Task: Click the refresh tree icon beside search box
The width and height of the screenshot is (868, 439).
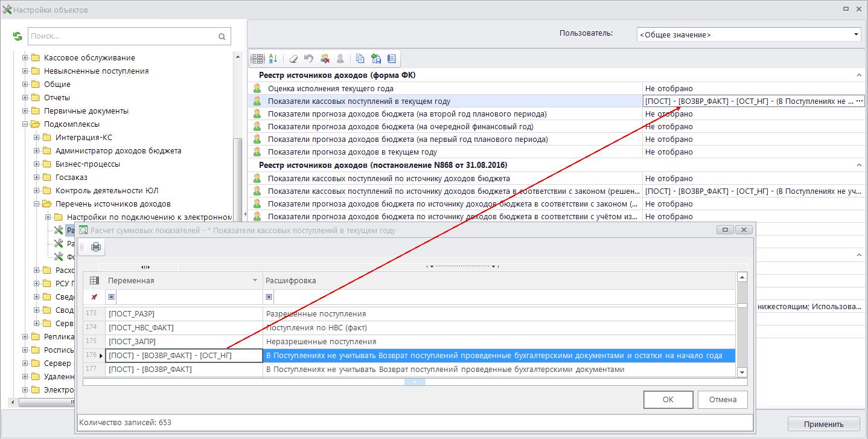Action: (x=18, y=36)
